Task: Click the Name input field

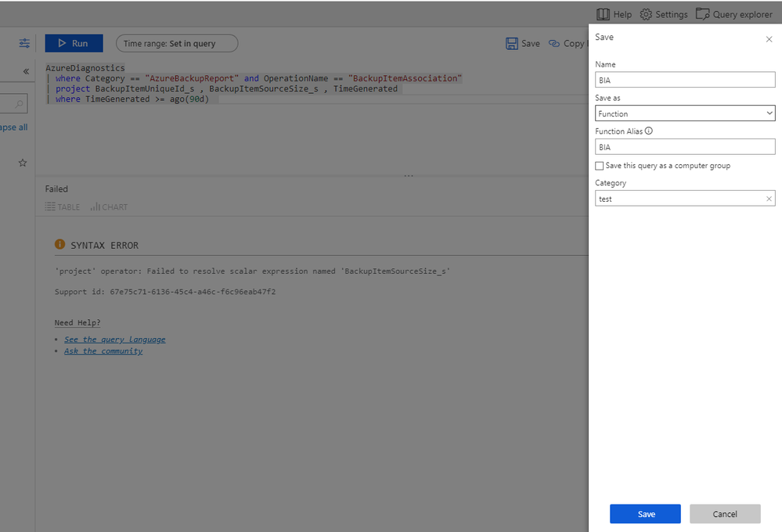Action: (685, 80)
